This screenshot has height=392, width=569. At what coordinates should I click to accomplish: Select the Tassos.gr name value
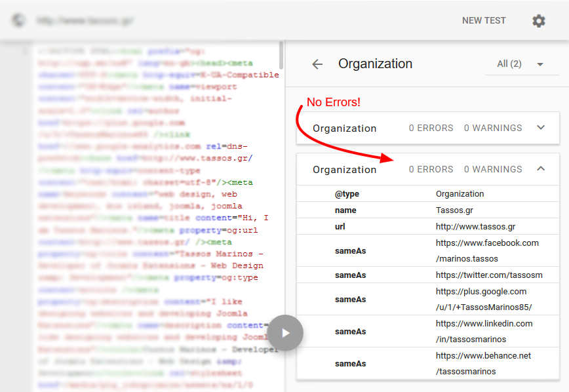click(454, 210)
